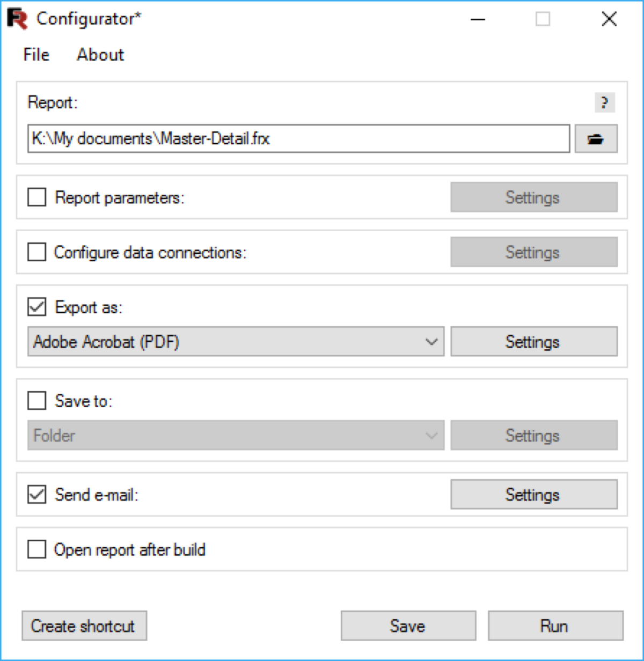
Task: Click the Save button
Action: [408, 626]
